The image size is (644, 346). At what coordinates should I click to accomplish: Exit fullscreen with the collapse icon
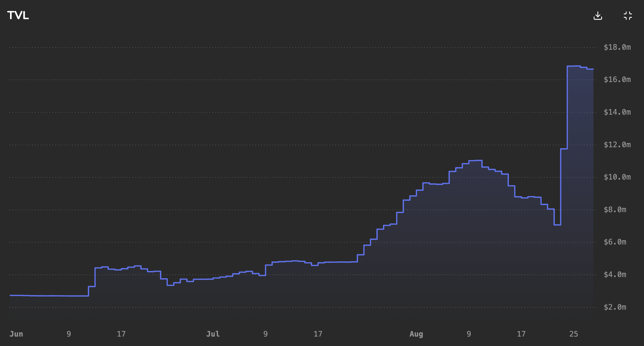[628, 16]
